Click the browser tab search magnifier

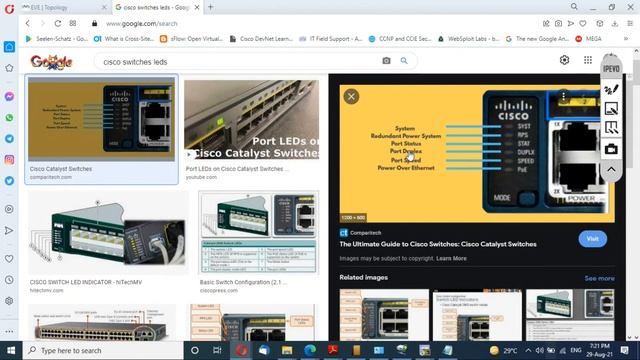[574, 7]
